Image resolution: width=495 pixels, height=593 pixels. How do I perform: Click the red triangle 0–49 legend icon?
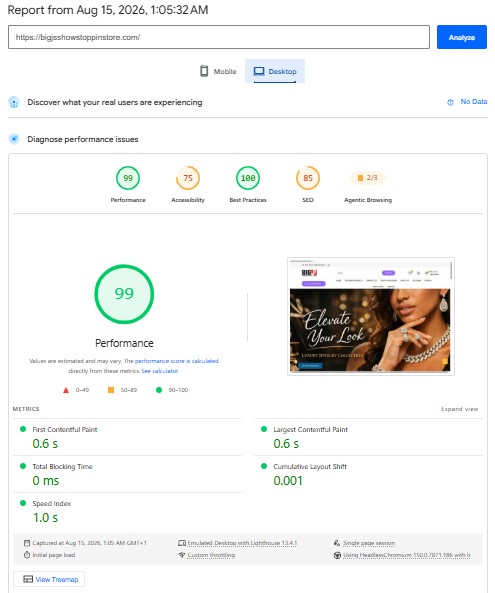point(66,390)
